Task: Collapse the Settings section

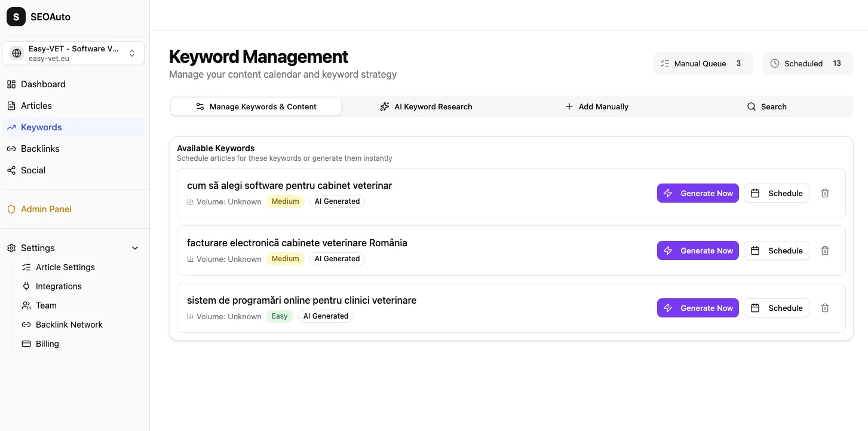Action: pyautogui.click(x=134, y=247)
